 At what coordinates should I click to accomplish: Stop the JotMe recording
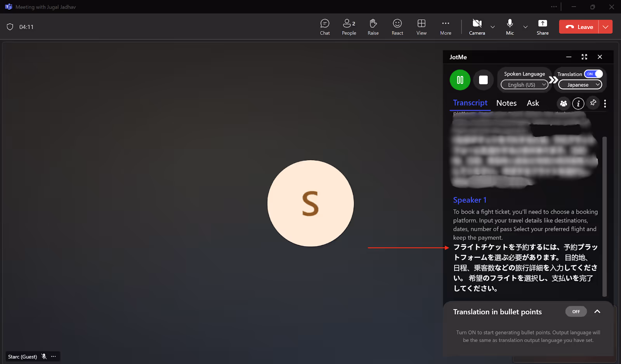tap(483, 80)
